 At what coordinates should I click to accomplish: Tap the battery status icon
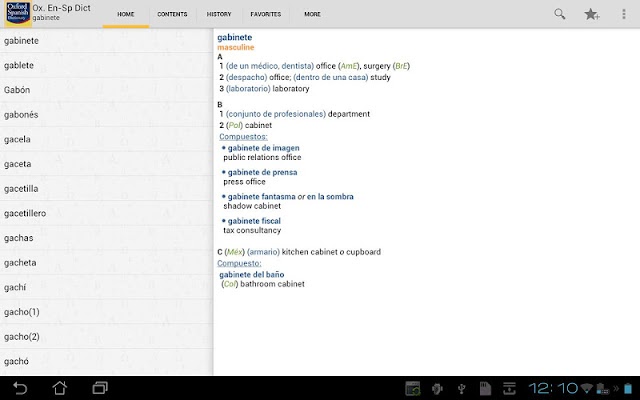pyautogui.click(x=628, y=388)
